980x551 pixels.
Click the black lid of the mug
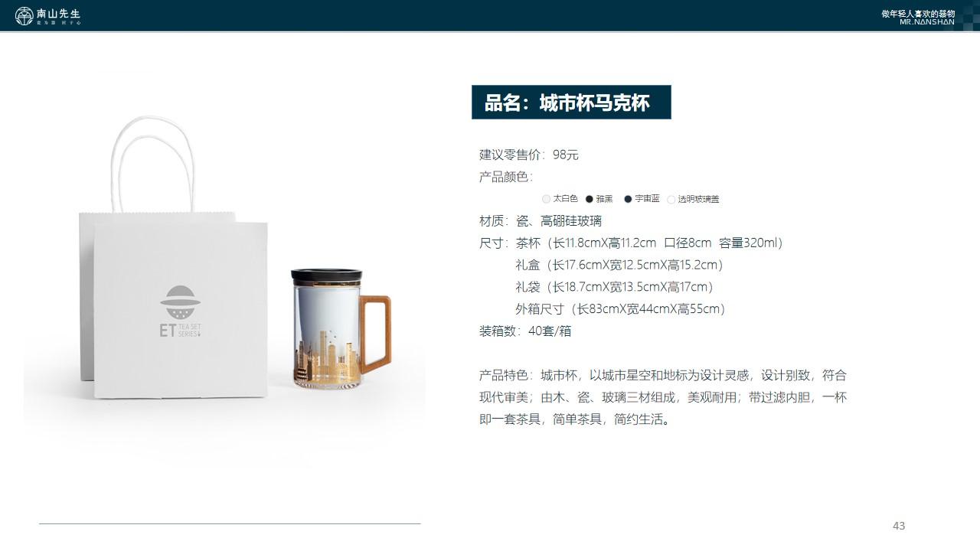click(x=321, y=275)
